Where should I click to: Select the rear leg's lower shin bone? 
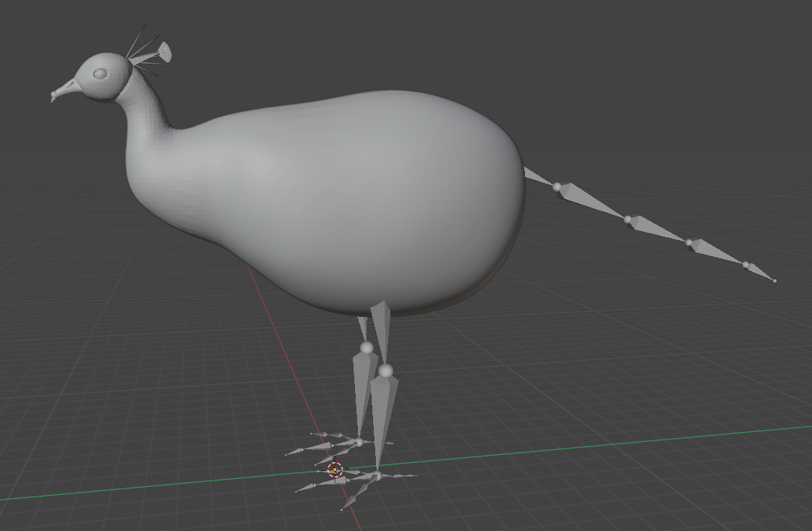tap(363, 387)
